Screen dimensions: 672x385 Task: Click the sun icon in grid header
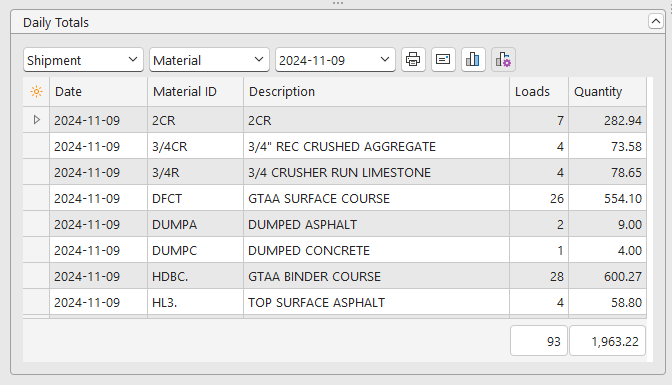(36, 92)
